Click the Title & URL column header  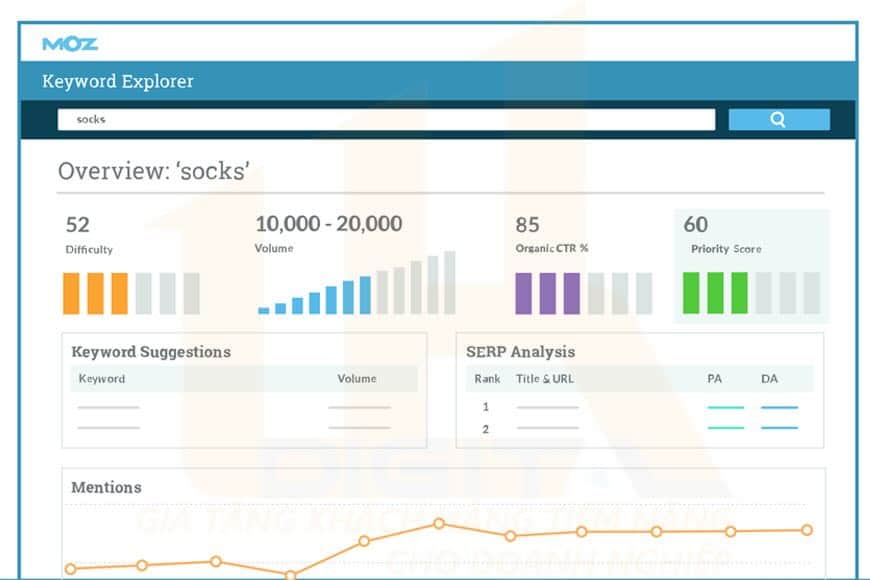[x=545, y=379]
